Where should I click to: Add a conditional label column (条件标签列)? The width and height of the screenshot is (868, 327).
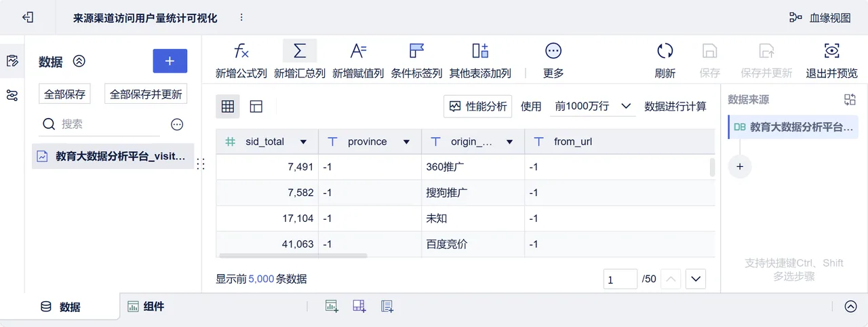(416, 60)
